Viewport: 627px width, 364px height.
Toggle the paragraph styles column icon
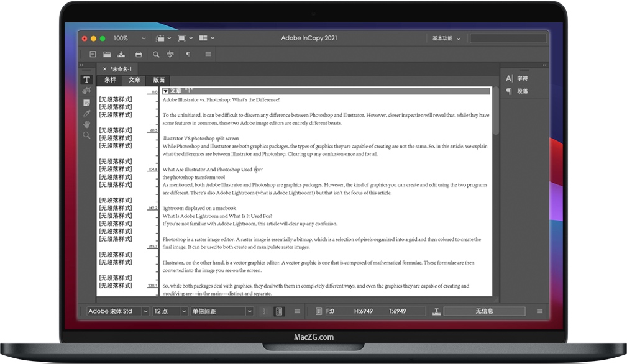279,311
